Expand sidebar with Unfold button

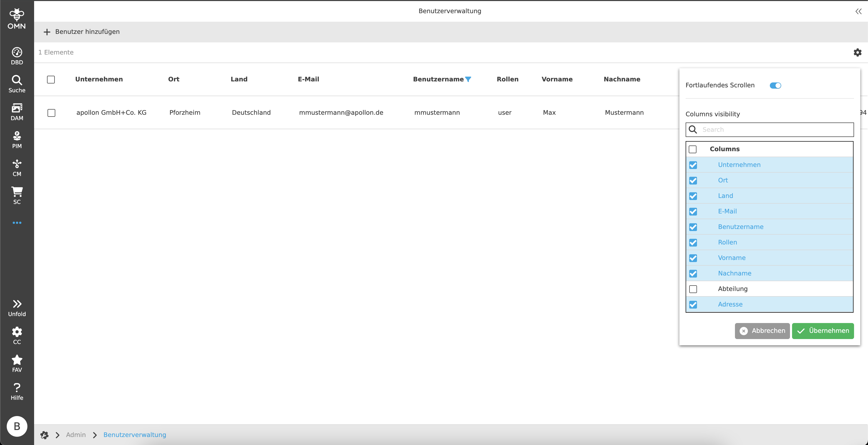tap(17, 308)
